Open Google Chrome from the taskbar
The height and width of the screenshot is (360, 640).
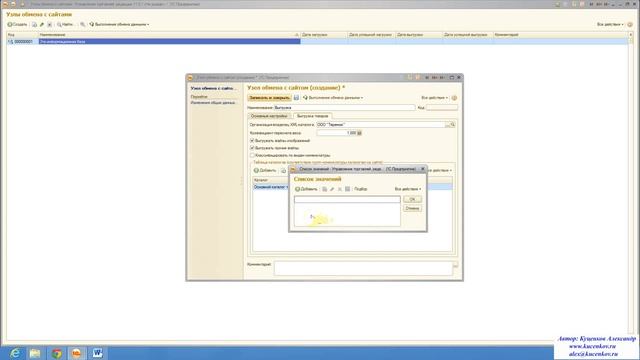click(x=56, y=353)
